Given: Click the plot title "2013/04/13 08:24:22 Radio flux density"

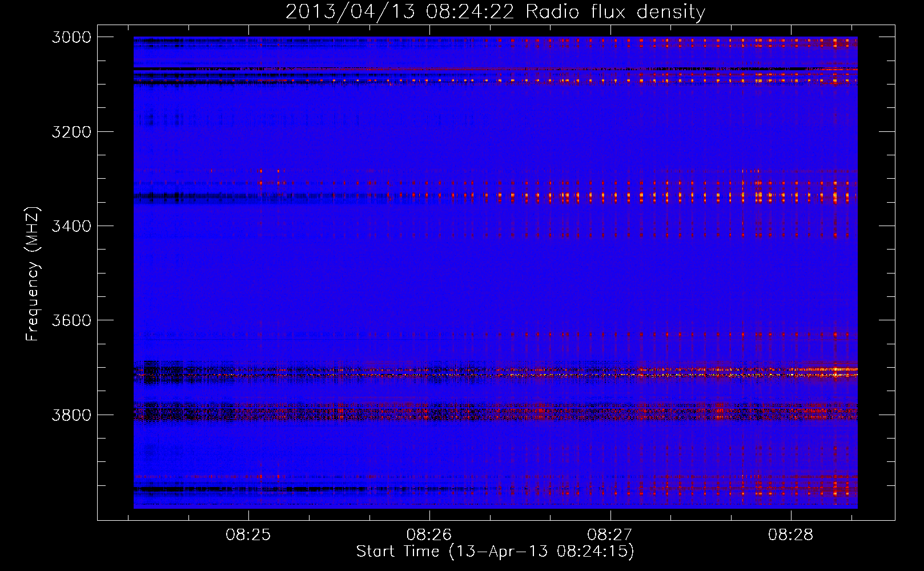Looking at the screenshot, I should click(495, 12).
